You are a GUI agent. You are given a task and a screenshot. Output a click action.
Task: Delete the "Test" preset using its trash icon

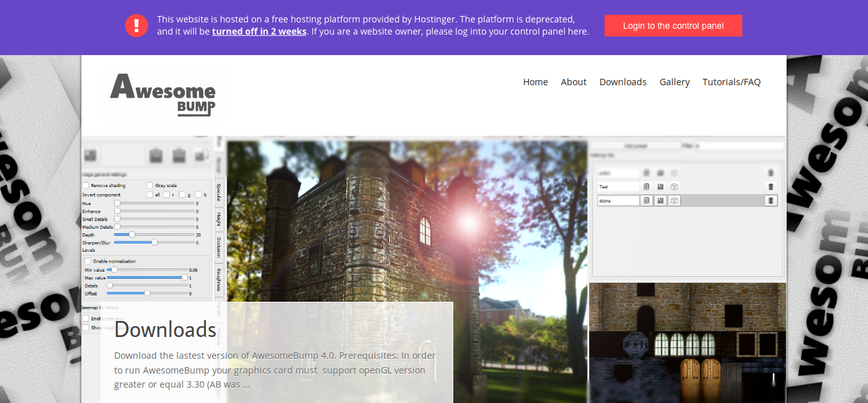[771, 186]
